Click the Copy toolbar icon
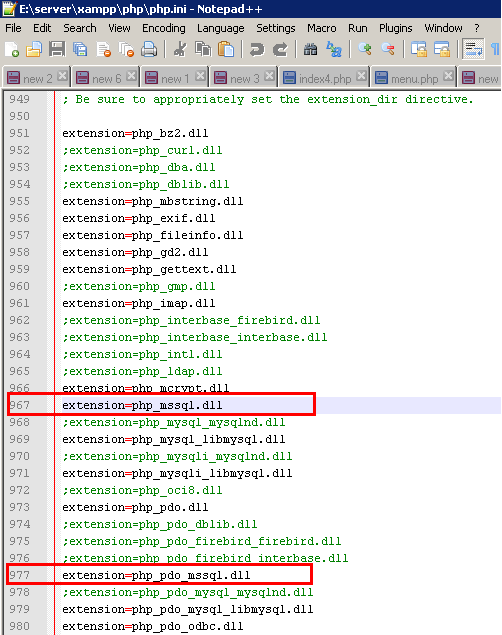 pyautogui.click(x=202, y=49)
